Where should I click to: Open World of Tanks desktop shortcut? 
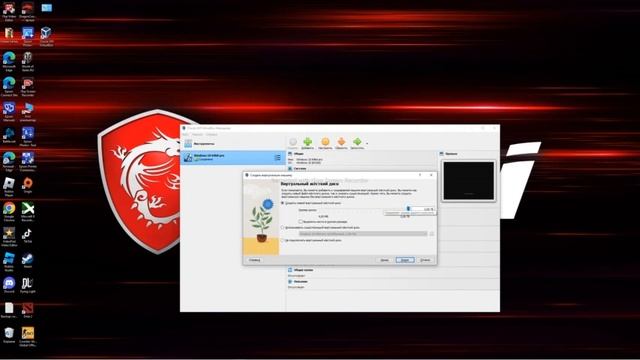click(27, 61)
